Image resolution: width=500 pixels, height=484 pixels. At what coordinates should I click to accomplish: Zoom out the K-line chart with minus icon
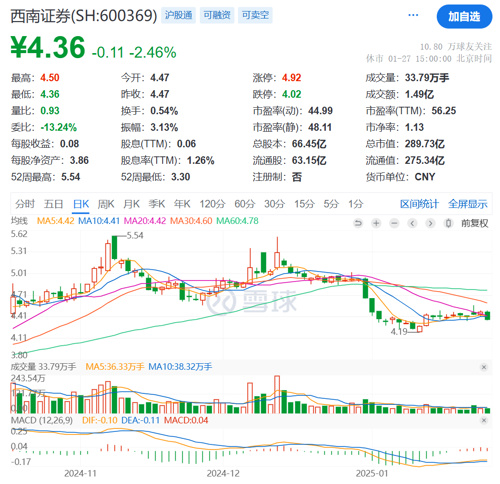click(394, 223)
